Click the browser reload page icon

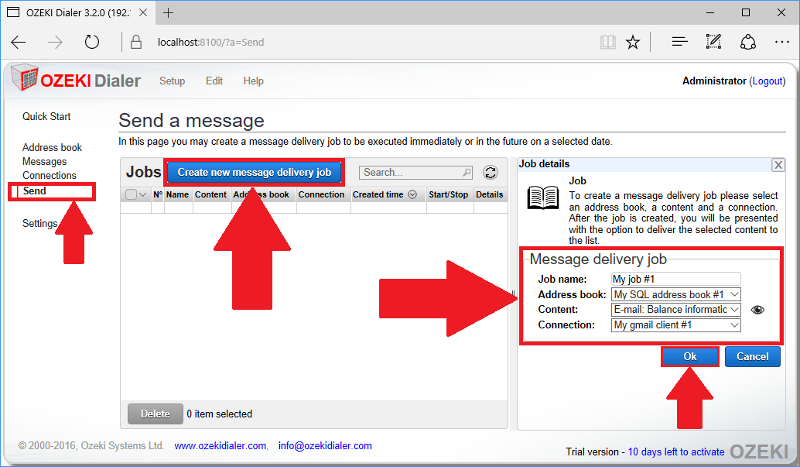(92, 43)
